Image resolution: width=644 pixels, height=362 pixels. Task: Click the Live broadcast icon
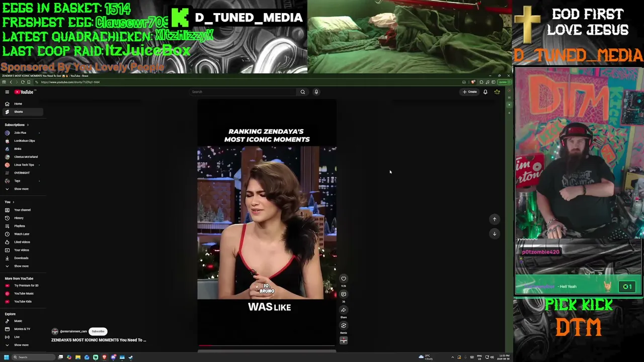point(7,337)
